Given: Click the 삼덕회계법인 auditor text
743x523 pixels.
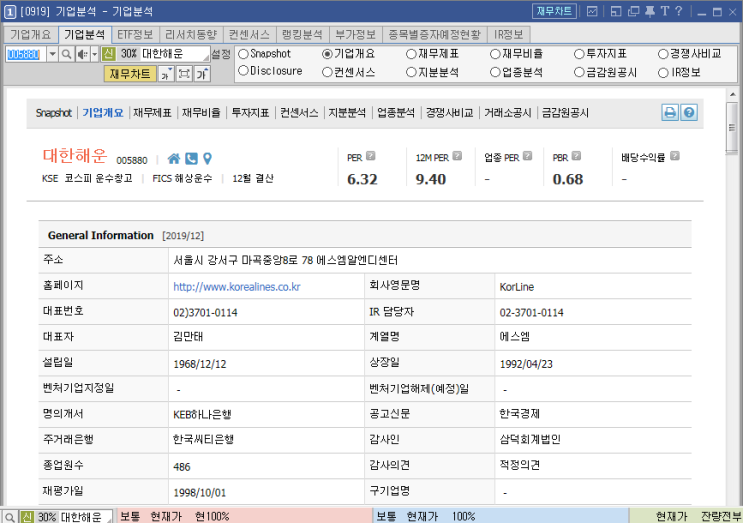Looking at the screenshot, I should tap(530, 439).
